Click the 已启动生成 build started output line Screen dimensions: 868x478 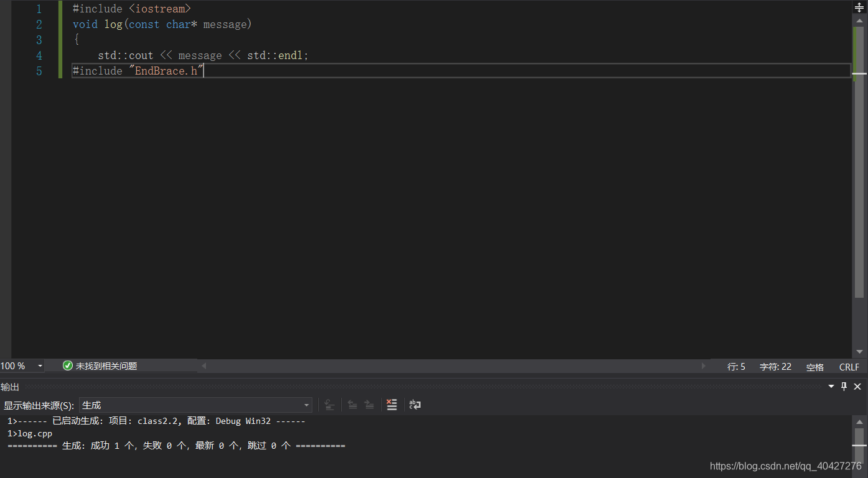coord(156,421)
